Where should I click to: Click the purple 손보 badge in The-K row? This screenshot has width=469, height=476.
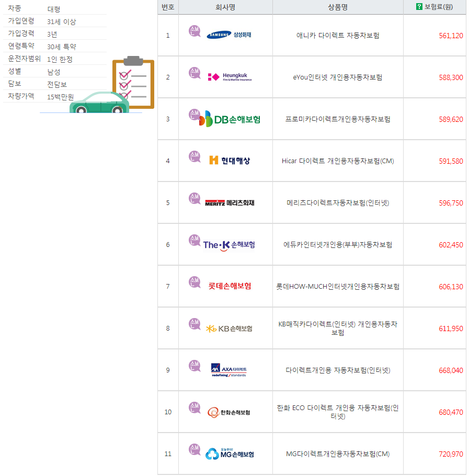point(195,241)
